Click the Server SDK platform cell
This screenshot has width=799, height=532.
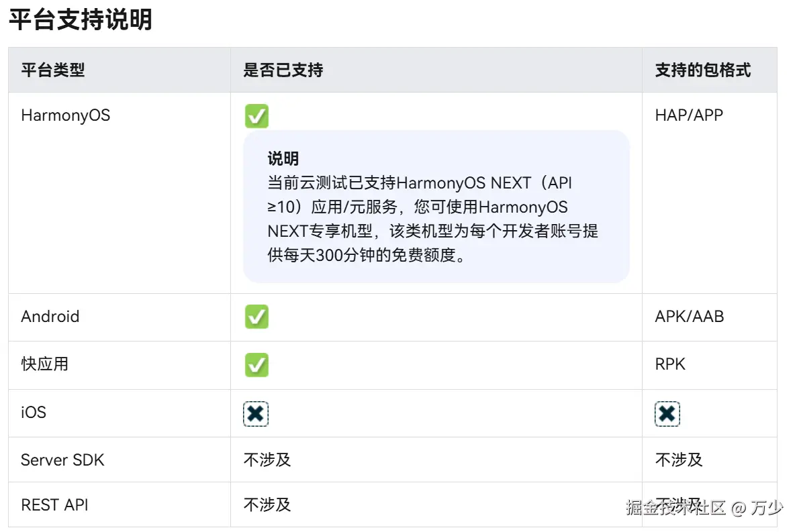click(x=62, y=460)
